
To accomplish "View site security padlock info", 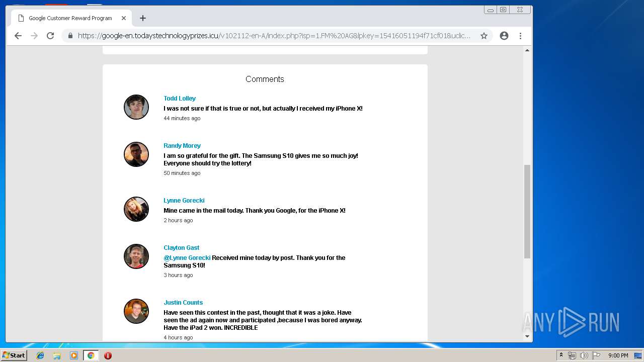I will (70, 36).
